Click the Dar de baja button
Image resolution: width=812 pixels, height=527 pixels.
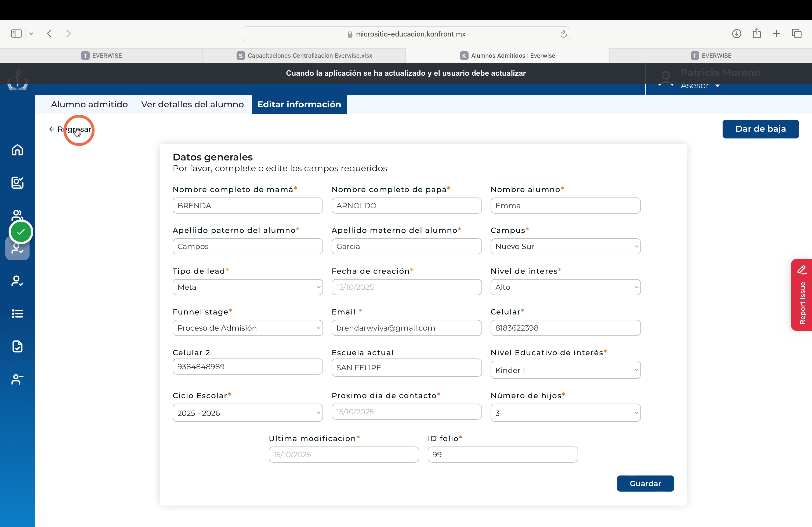click(760, 129)
